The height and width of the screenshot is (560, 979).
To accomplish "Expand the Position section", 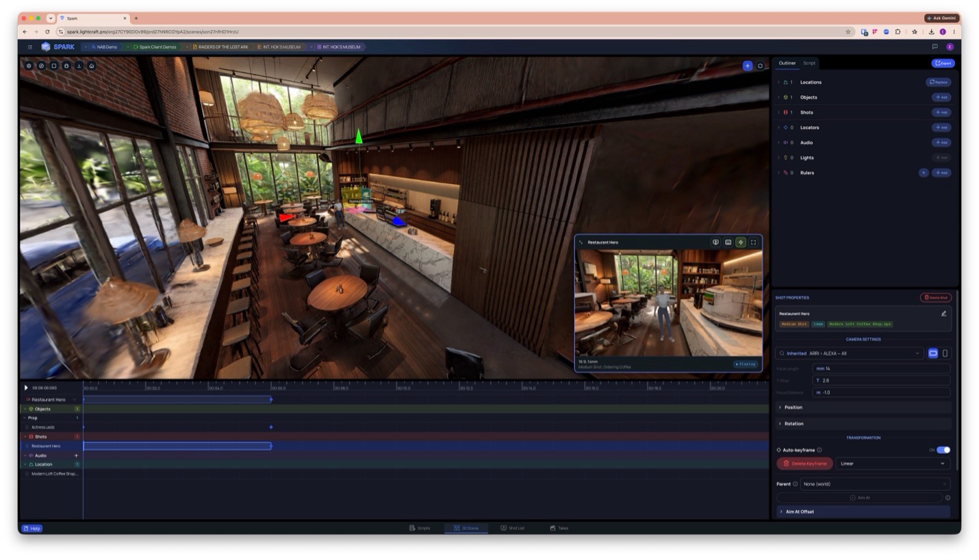I will coord(863,407).
